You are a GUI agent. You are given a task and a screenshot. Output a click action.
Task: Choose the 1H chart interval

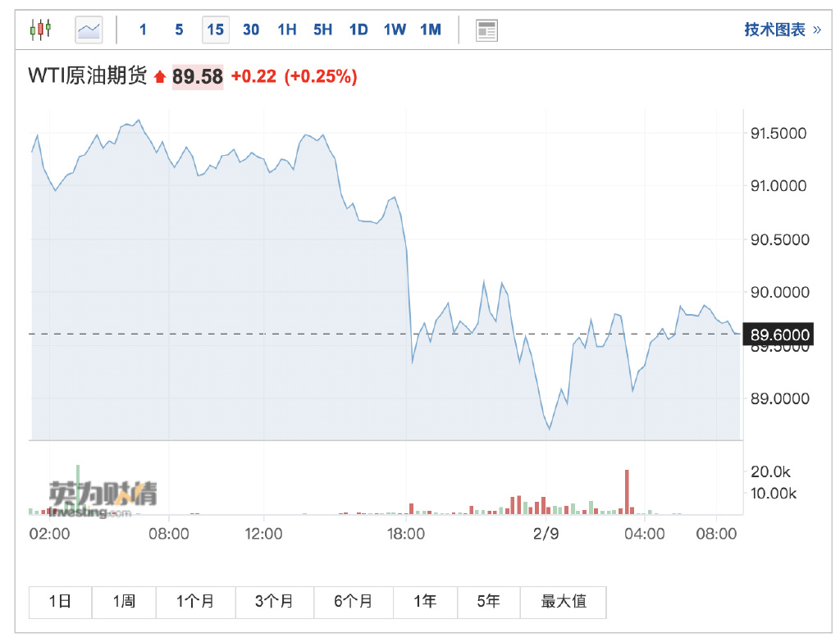click(x=286, y=30)
